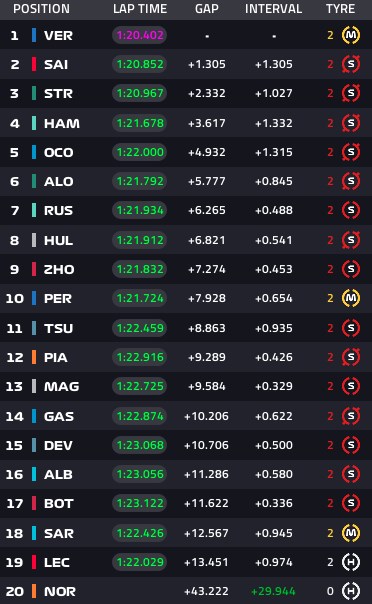Viewport: 372px width, 604px height.
Task: Click Norris's hard tyre icon
Action: click(351, 591)
